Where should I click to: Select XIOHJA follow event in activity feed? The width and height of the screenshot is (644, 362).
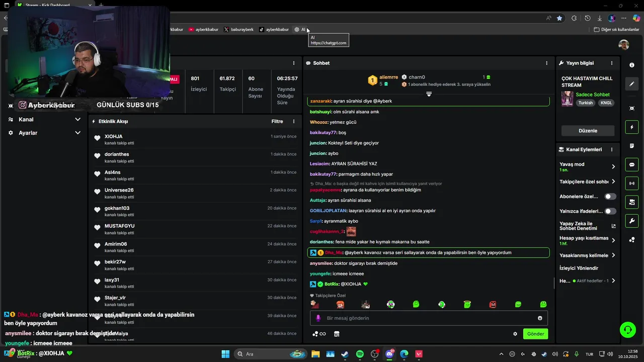196,139
